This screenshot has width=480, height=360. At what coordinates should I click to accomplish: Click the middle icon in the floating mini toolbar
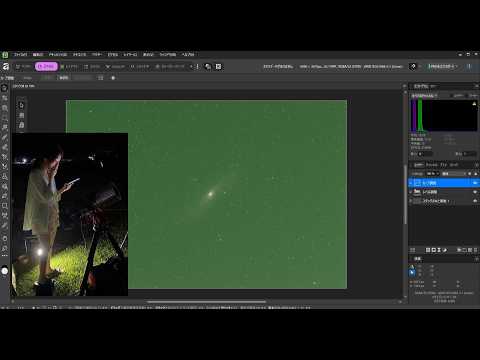(x=21, y=115)
